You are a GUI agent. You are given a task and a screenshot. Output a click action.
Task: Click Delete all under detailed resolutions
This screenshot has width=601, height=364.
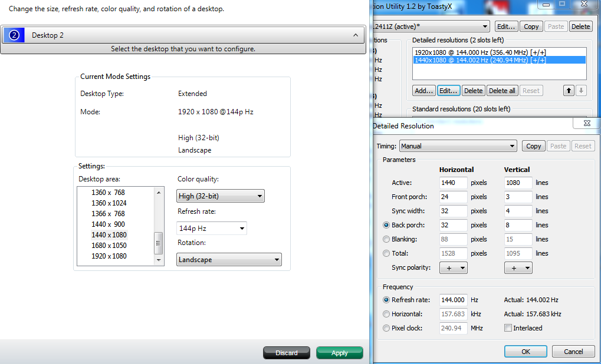point(502,91)
